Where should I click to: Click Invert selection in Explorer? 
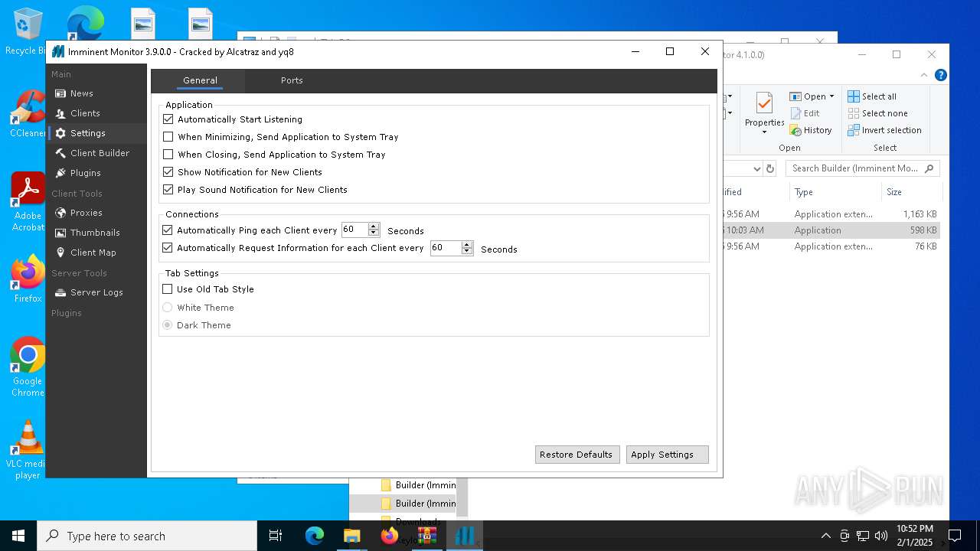point(884,130)
